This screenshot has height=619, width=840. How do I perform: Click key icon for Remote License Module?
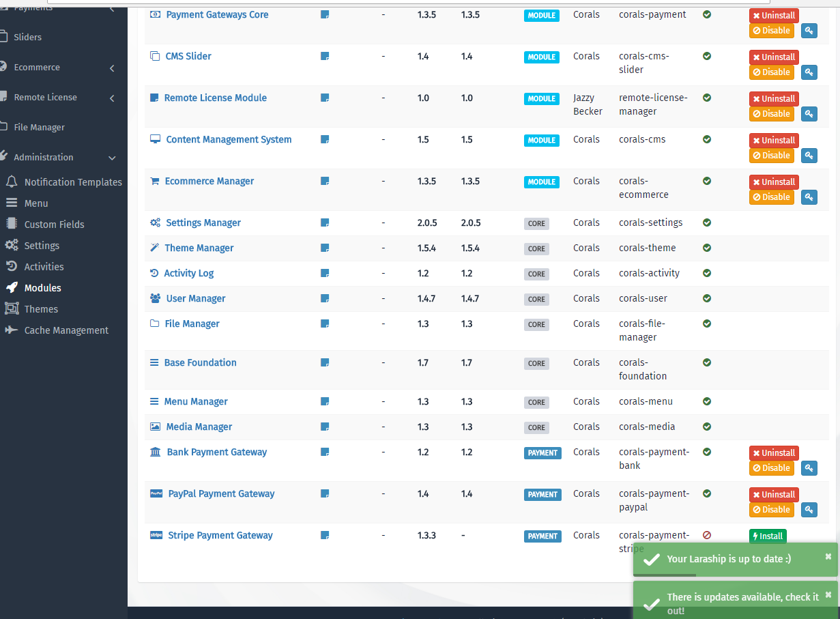tap(809, 113)
